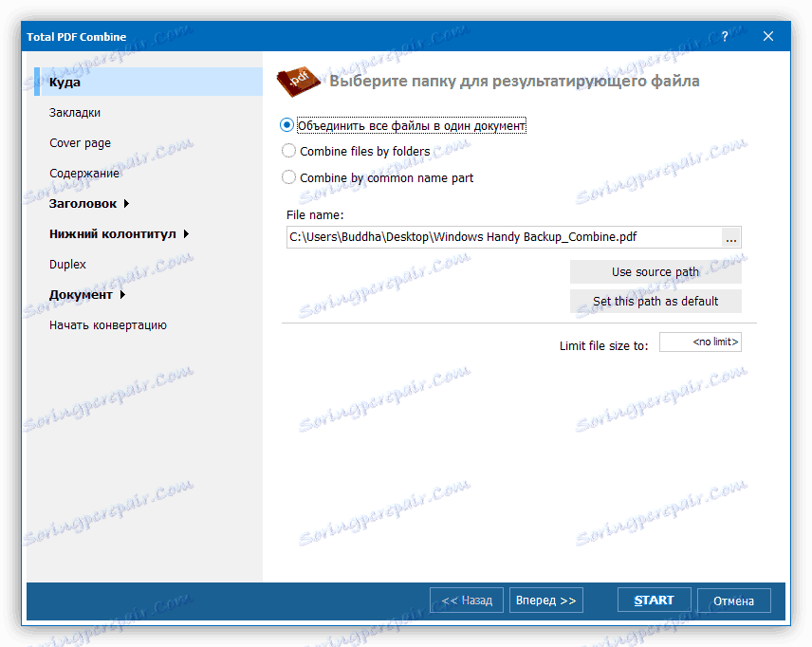Viewport: 812px width, 647px height.
Task: Open the Заголовок section
Action: 83,204
